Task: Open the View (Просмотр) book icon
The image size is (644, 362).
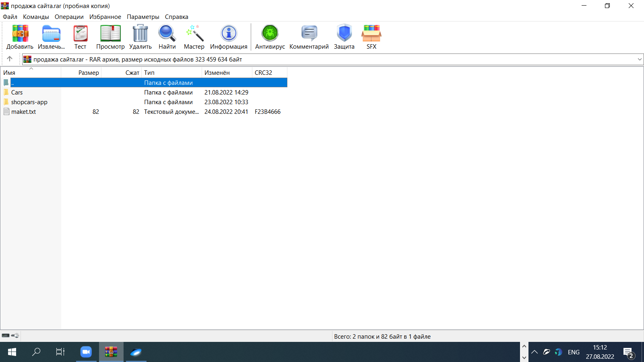Action: (110, 34)
